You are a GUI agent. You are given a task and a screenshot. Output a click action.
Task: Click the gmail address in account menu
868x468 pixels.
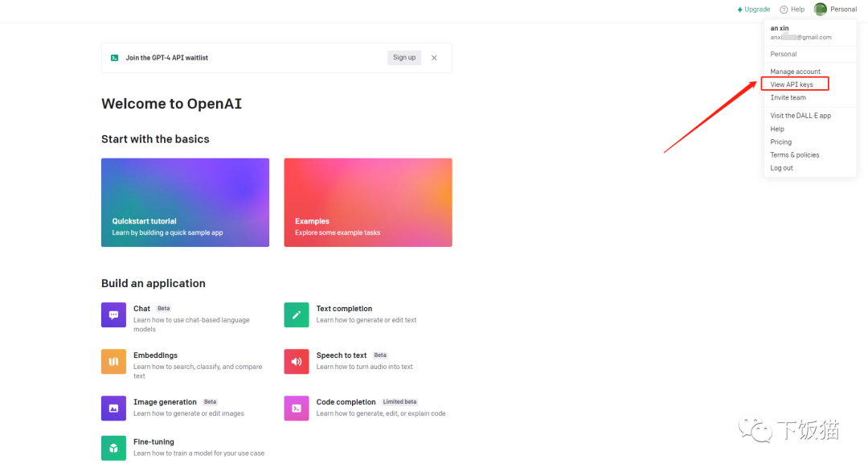coord(800,37)
